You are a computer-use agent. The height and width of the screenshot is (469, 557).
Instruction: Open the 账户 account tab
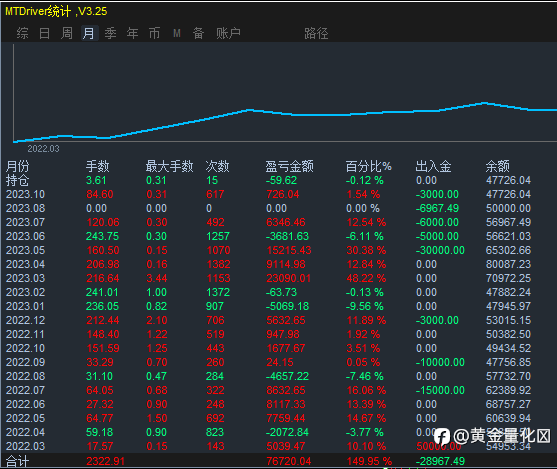tap(228, 33)
